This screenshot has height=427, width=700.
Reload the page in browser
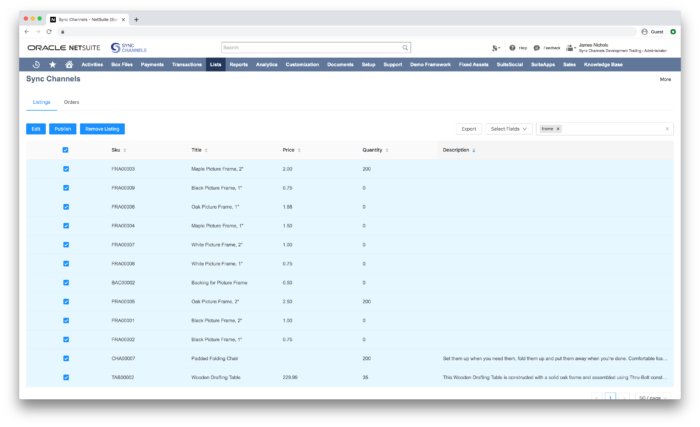49,32
